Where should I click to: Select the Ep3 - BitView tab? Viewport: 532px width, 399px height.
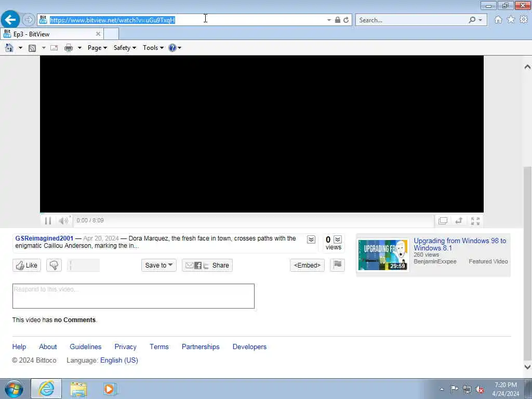pos(51,34)
